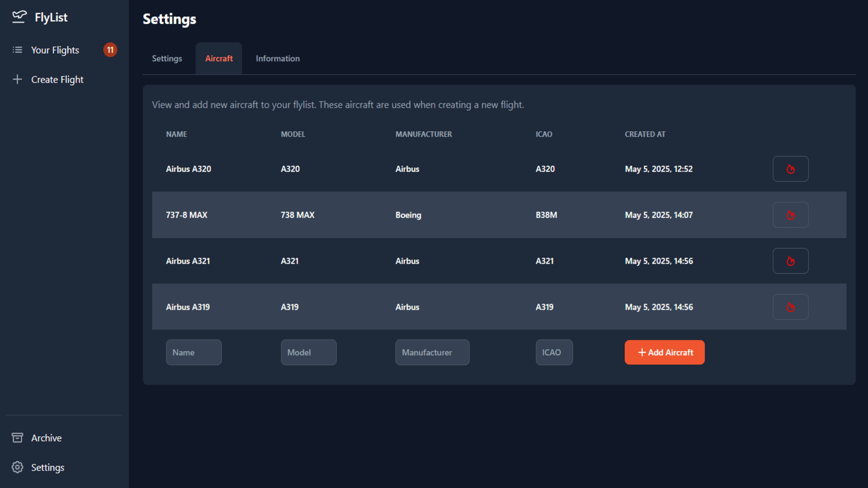Click the Archive box icon
Screen dimensions: 868x488
click(17, 438)
